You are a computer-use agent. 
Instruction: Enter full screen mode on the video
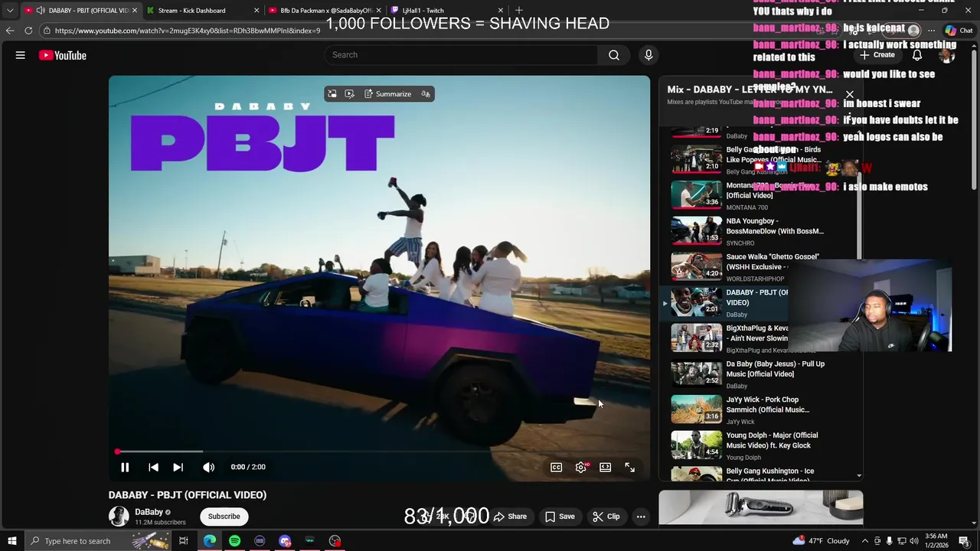pyautogui.click(x=629, y=468)
